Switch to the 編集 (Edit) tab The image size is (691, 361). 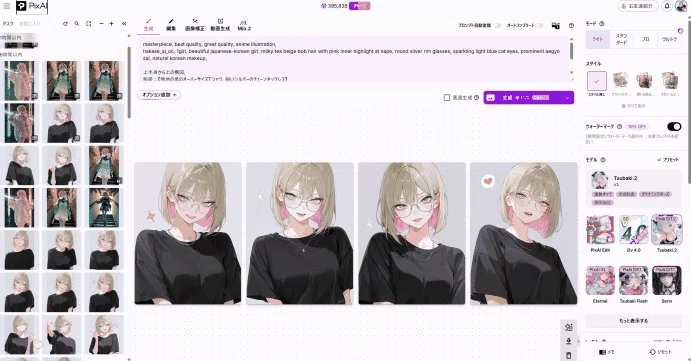pyautogui.click(x=171, y=25)
